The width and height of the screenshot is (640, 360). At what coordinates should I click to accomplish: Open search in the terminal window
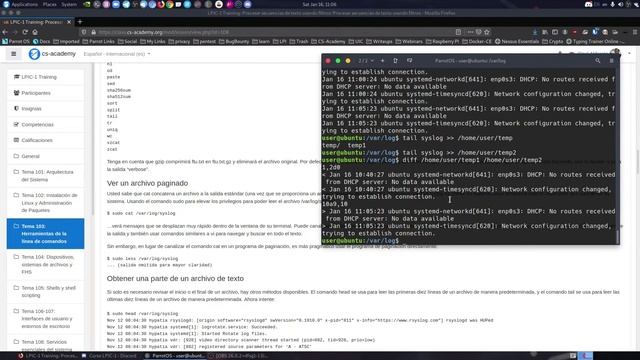(598, 60)
